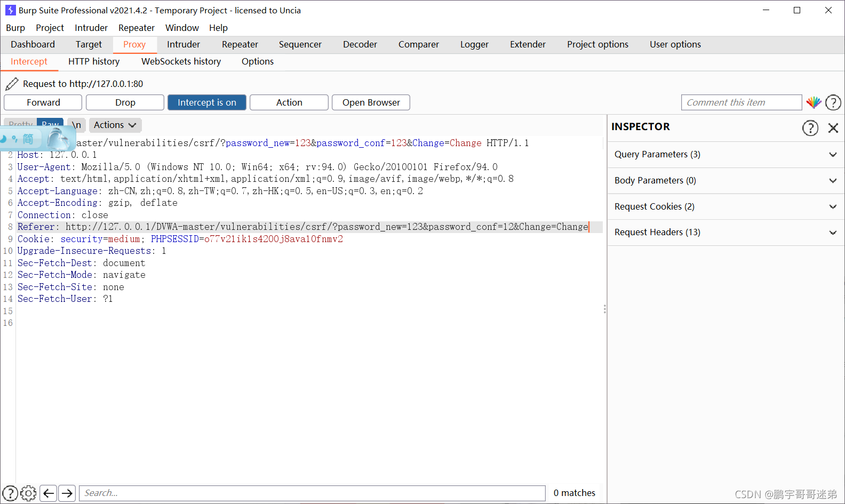Select the Intercept sub-tab
The width and height of the screenshot is (845, 504).
pos(29,61)
